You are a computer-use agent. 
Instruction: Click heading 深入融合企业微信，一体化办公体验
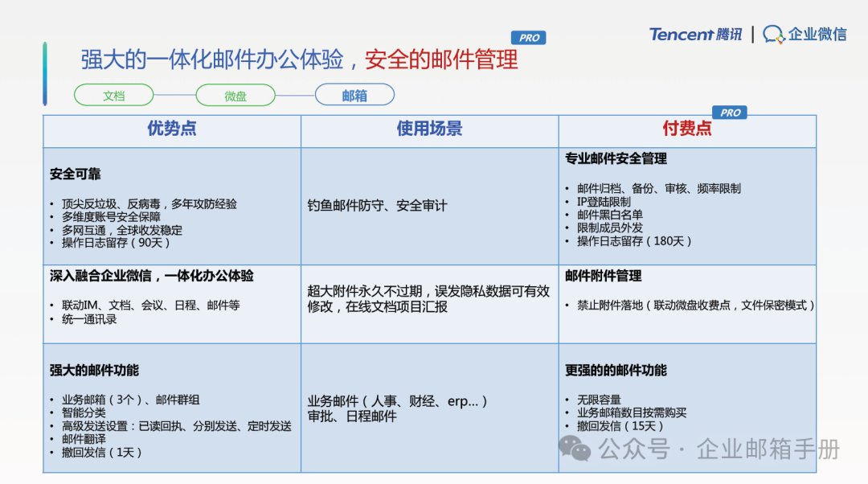click(152, 276)
